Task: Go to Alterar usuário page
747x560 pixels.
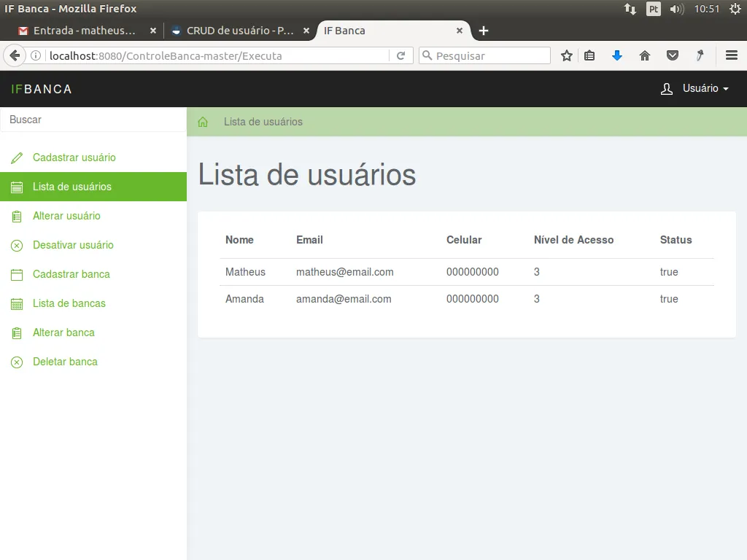Action: 93,216
